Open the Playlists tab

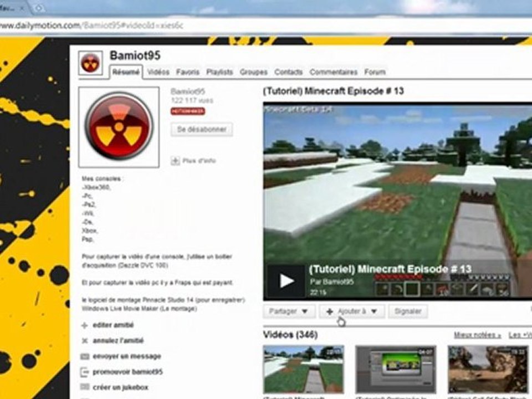(219, 72)
